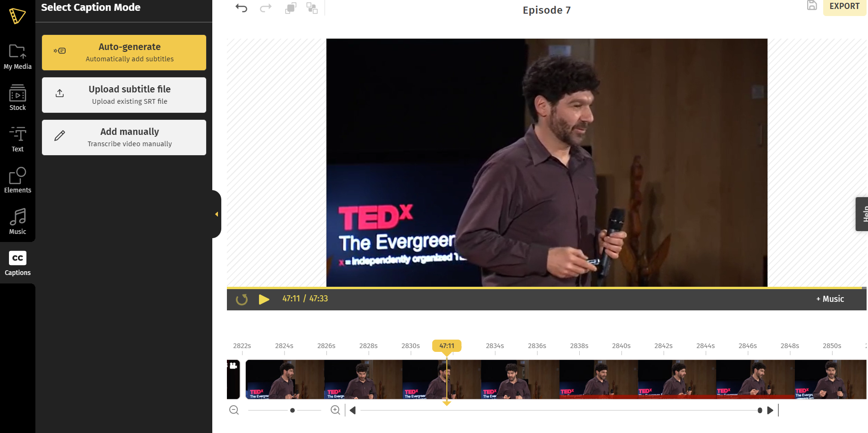Redo the last action
Screen dimensions: 868x433
click(x=266, y=8)
